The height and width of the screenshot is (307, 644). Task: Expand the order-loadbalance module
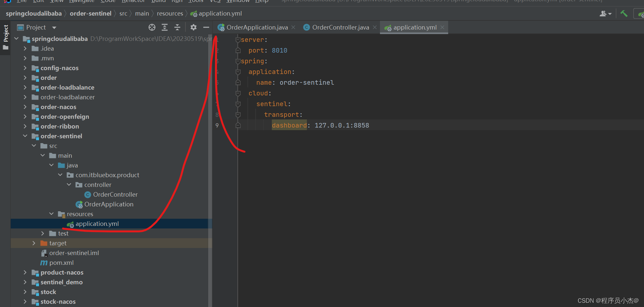coord(25,87)
